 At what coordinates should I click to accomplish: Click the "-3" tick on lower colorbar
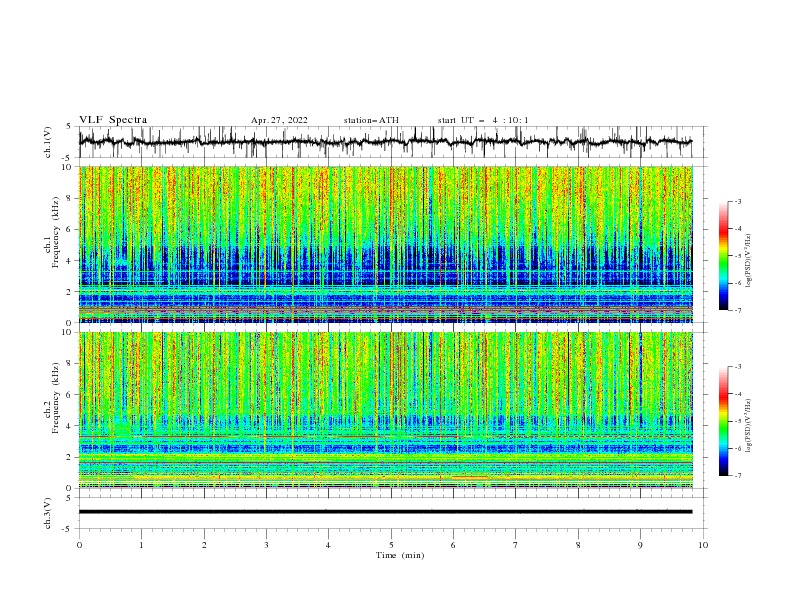pyautogui.click(x=738, y=367)
